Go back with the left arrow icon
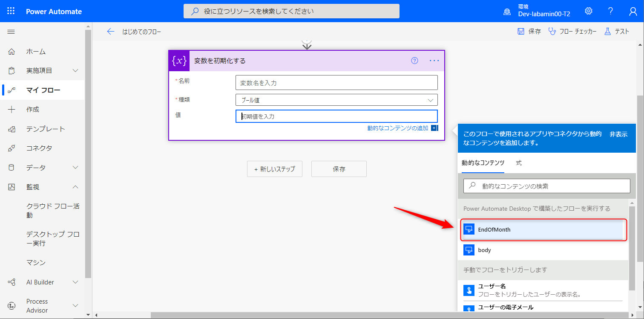 tap(111, 32)
